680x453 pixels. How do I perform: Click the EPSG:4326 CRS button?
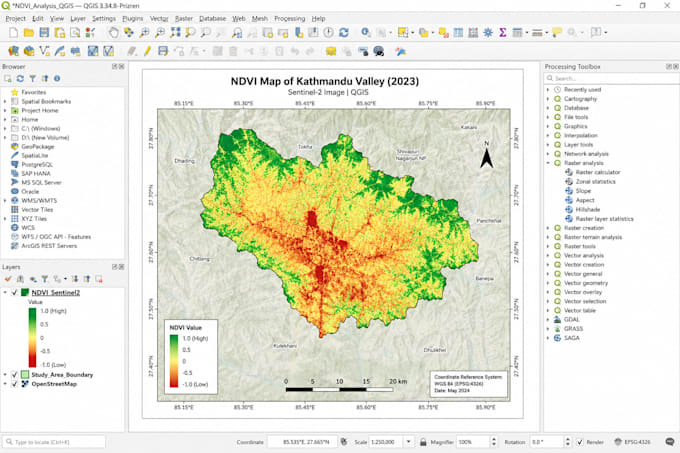coord(633,442)
